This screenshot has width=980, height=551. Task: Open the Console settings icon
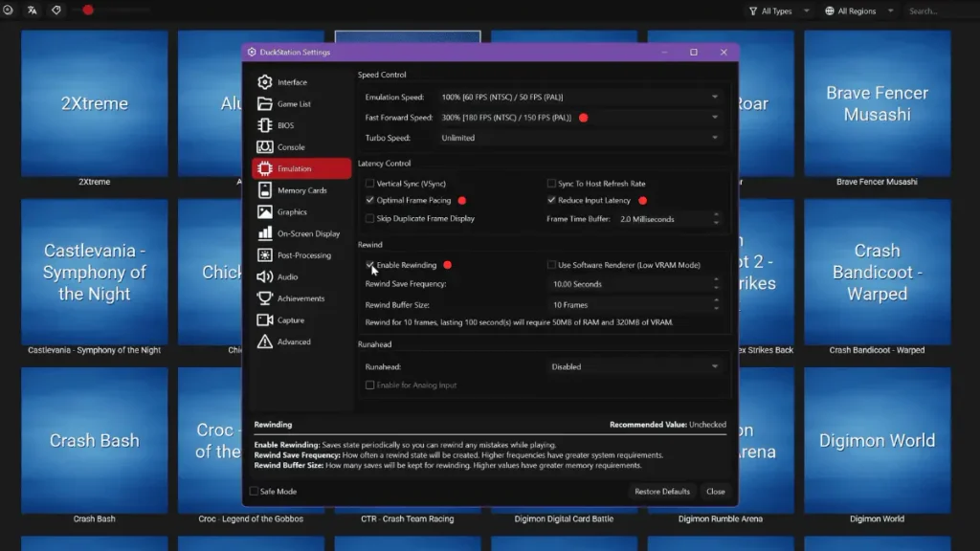[265, 146]
